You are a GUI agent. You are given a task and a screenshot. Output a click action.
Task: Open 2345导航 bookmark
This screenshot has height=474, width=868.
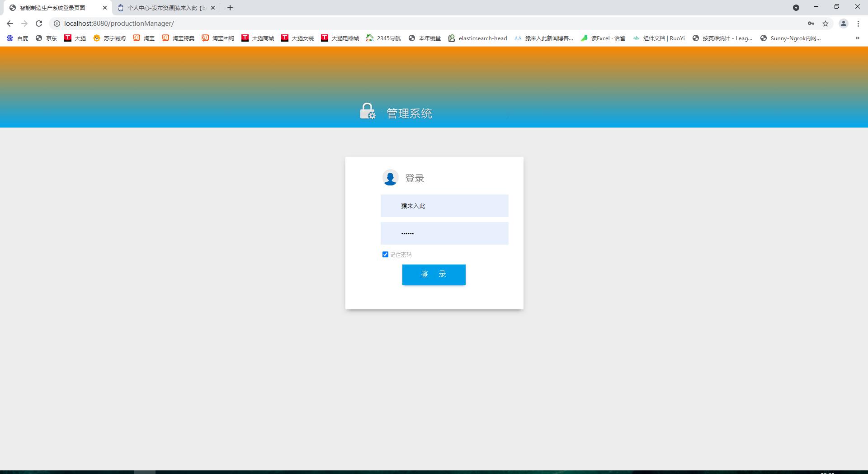[x=383, y=38]
